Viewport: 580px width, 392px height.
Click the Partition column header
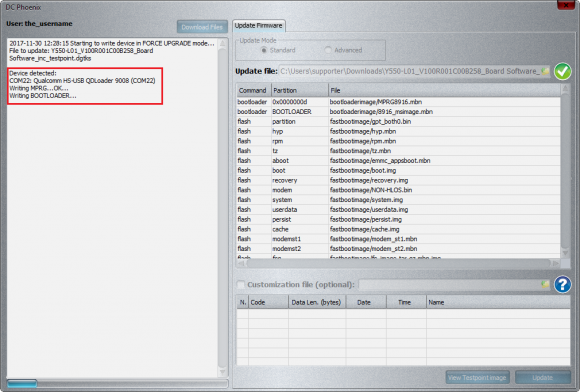(300, 90)
